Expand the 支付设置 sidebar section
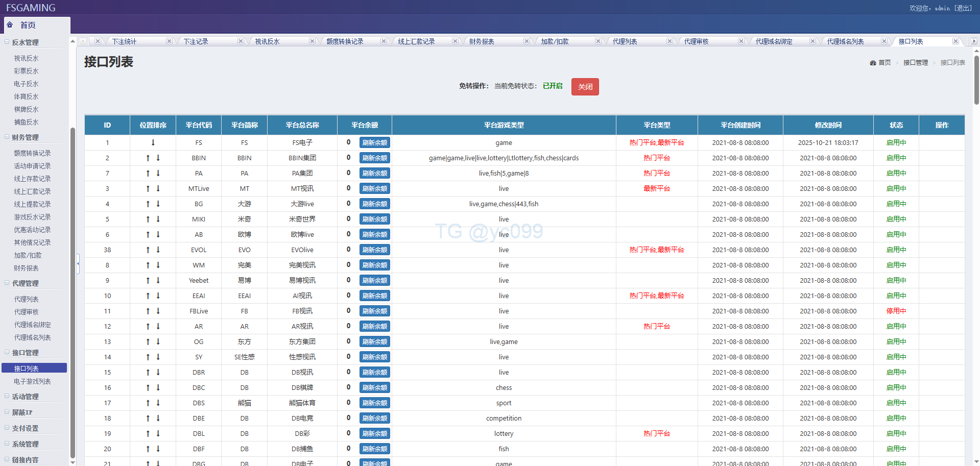The width and height of the screenshot is (980, 466). click(25, 428)
